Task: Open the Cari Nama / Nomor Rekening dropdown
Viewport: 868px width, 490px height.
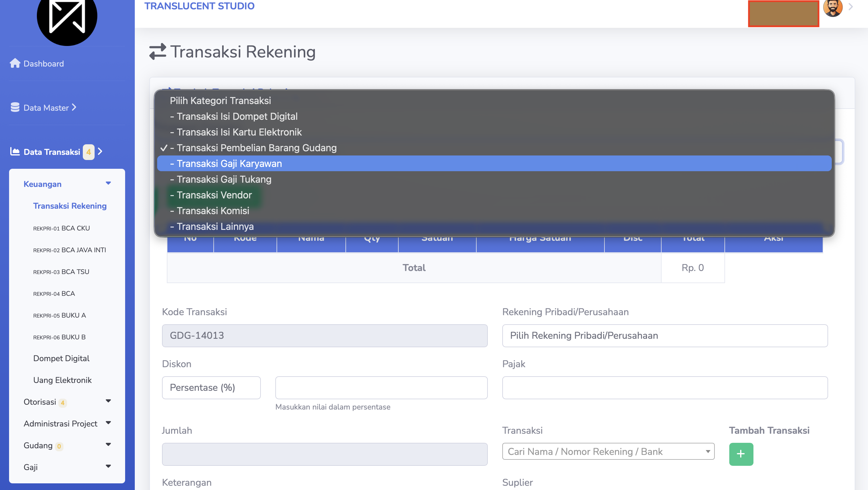Action: click(608, 451)
